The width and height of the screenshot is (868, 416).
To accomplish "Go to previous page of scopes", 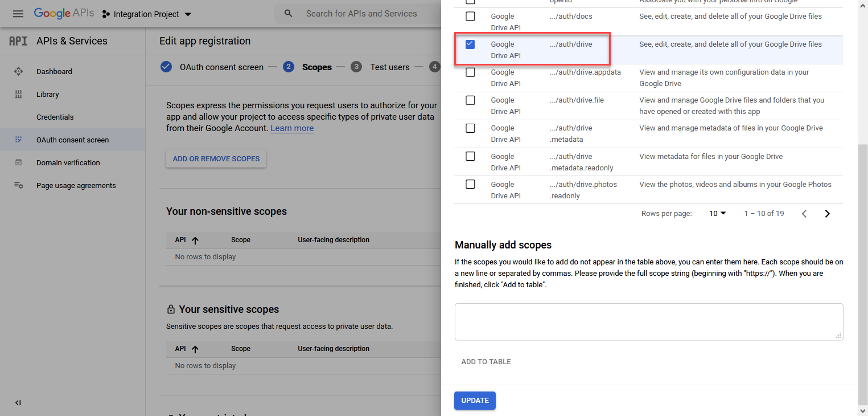I will click(x=804, y=214).
